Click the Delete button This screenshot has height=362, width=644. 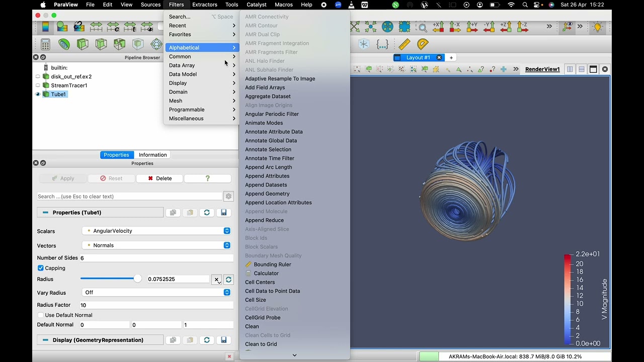click(x=159, y=178)
